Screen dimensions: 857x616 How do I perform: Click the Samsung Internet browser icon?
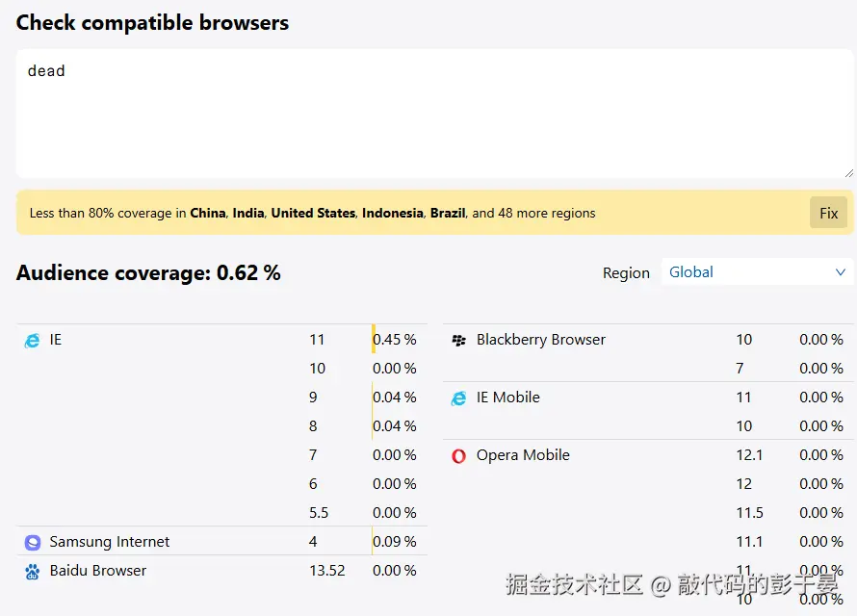click(33, 543)
